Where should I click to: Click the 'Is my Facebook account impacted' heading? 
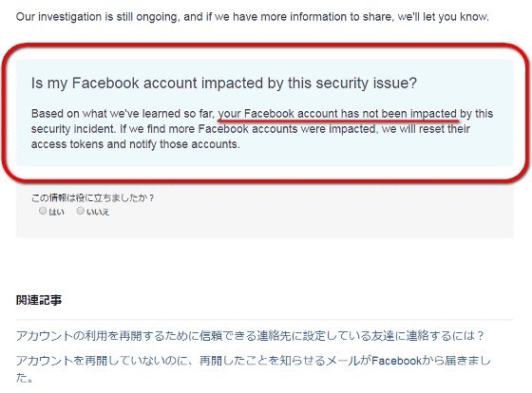pos(224,84)
